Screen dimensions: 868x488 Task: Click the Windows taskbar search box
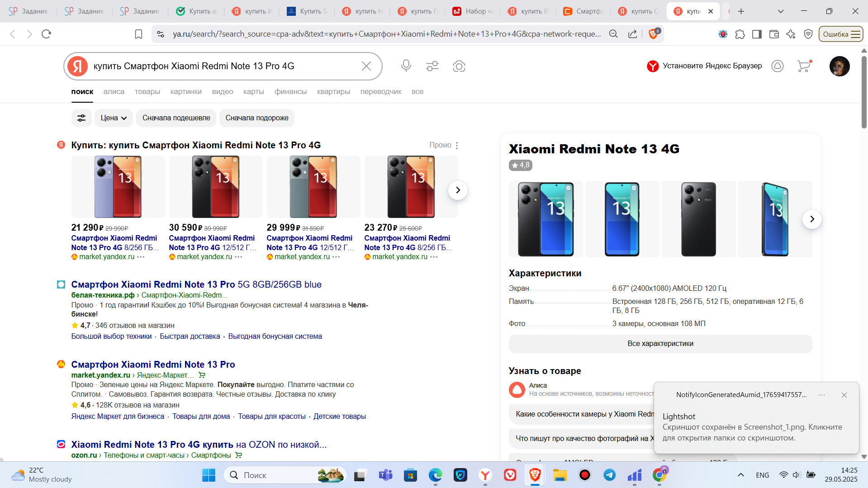pyautogui.click(x=285, y=475)
